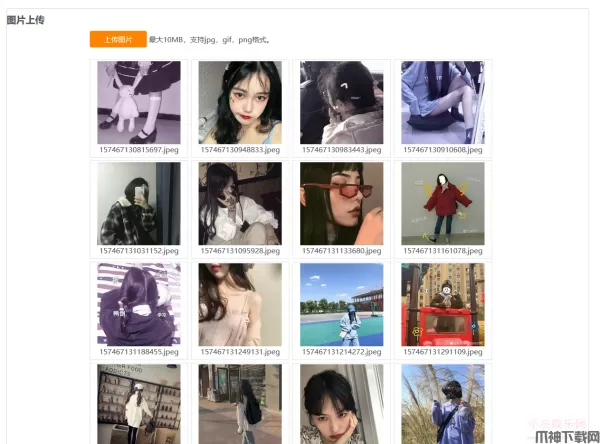Click the orange 上传图片 upload button
600x444 pixels.
[118, 39]
